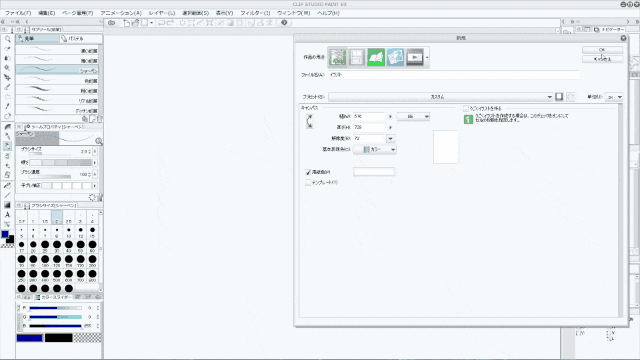640x360 pixels.
Task: Click the blue main color swatch below sliders
Action: [29, 338]
